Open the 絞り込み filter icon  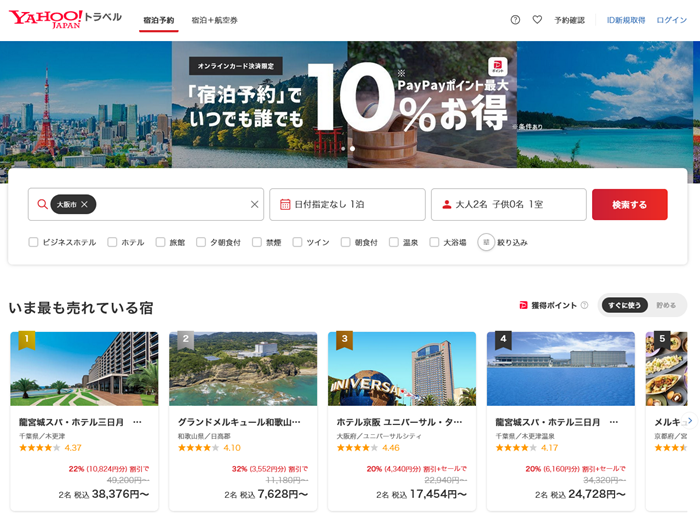pos(486,242)
